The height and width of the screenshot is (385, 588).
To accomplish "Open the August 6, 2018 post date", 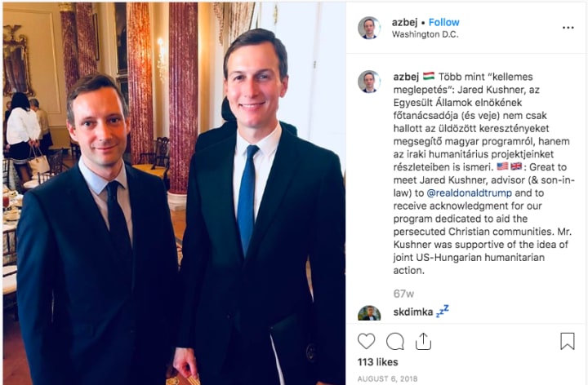I will click(x=387, y=378).
